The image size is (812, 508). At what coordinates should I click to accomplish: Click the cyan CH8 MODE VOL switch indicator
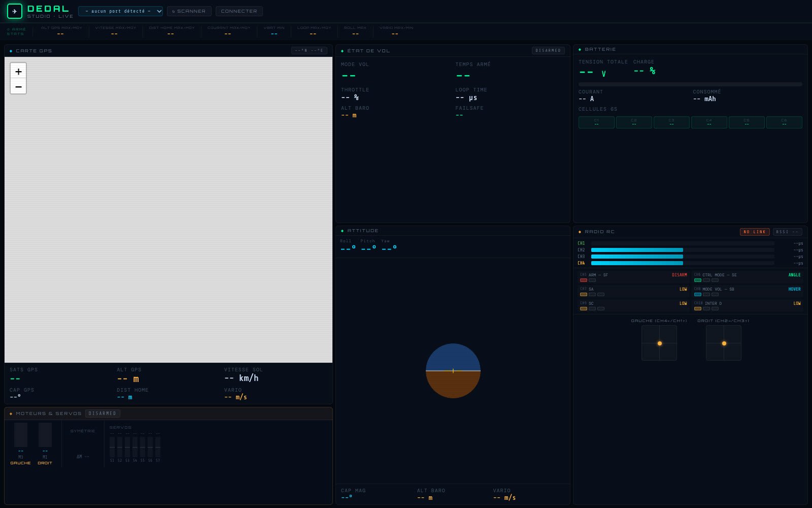[x=698, y=295]
